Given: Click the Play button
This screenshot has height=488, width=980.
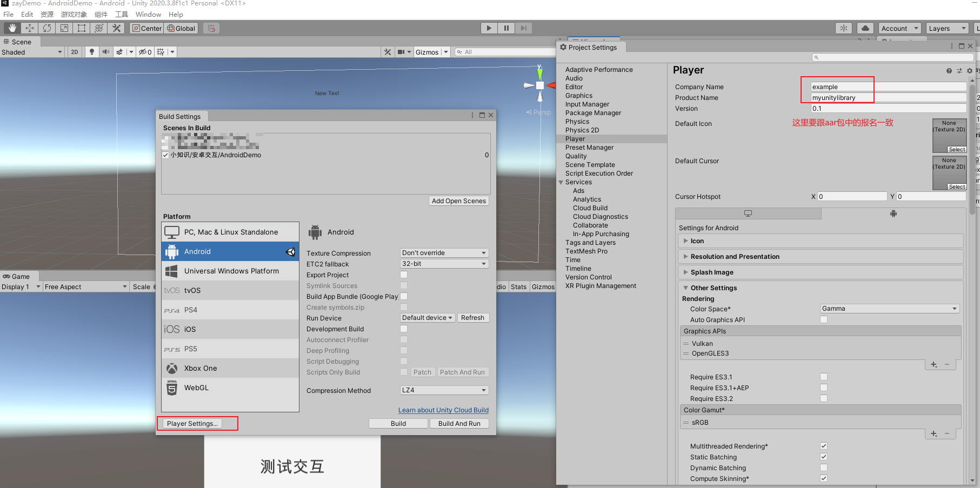Looking at the screenshot, I should 489,28.
